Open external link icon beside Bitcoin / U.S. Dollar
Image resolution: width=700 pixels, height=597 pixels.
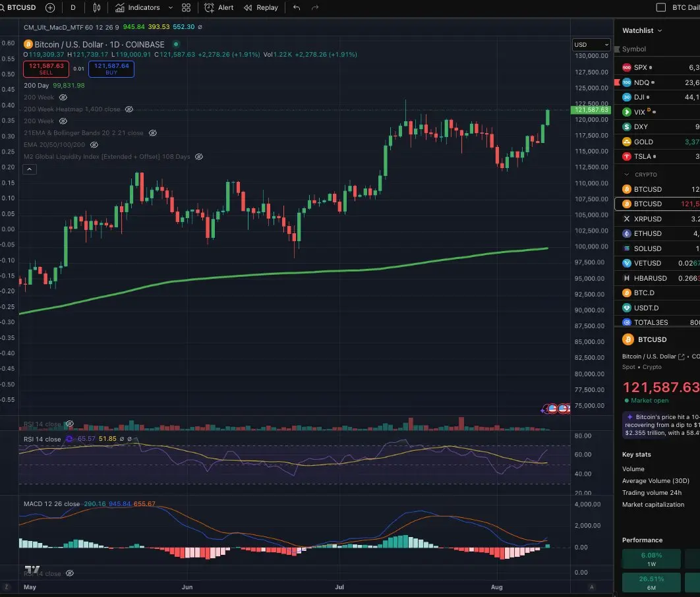(x=682, y=356)
